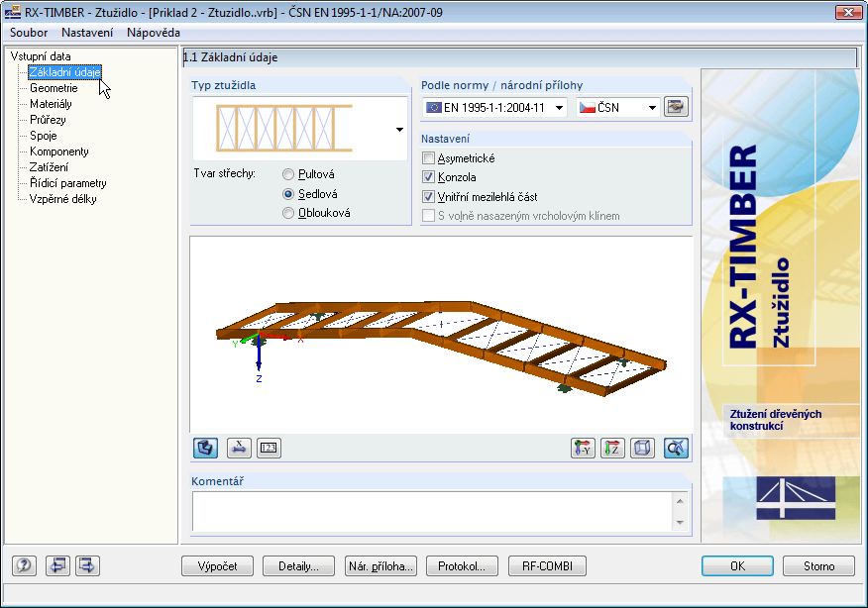This screenshot has height=608, width=868.
Task: Open national annex settings icon beside ČSN
Action: (676, 107)
